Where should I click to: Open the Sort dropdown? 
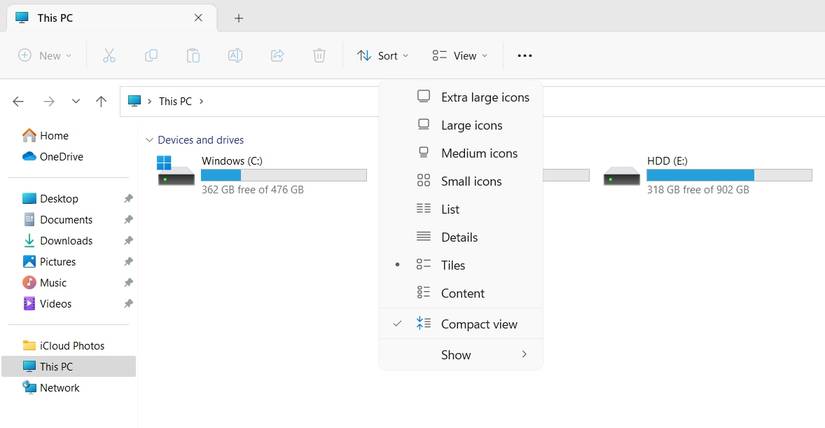click(378, 56)
